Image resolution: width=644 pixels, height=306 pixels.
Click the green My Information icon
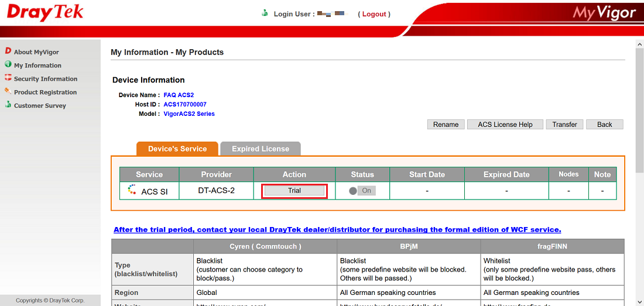[x=8, y=65]
